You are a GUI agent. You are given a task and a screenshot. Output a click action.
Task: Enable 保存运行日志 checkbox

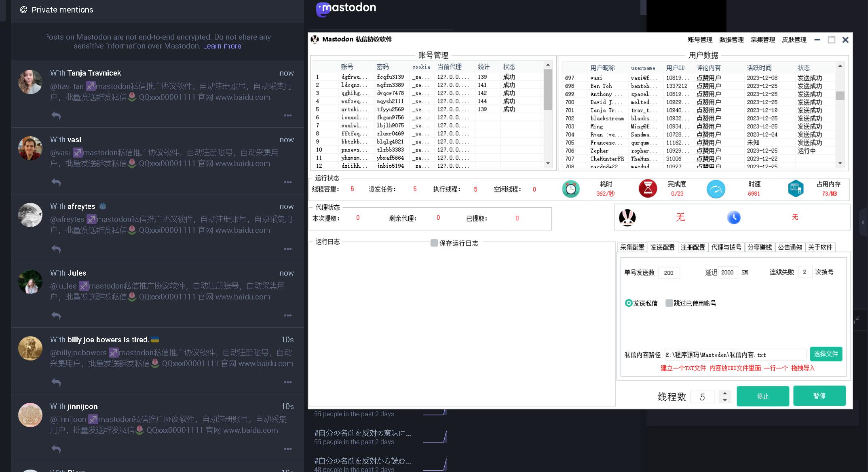point(434,243)
